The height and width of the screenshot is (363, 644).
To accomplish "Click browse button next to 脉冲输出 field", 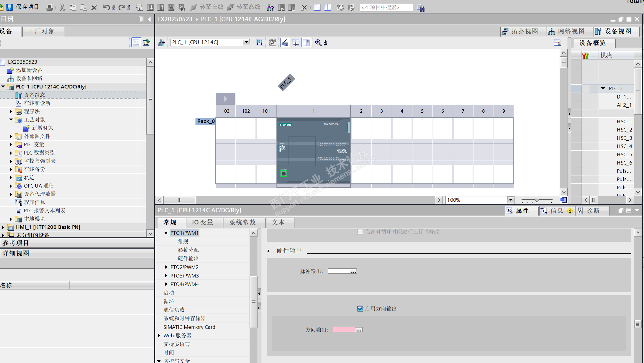I will (x=353, y=271).
